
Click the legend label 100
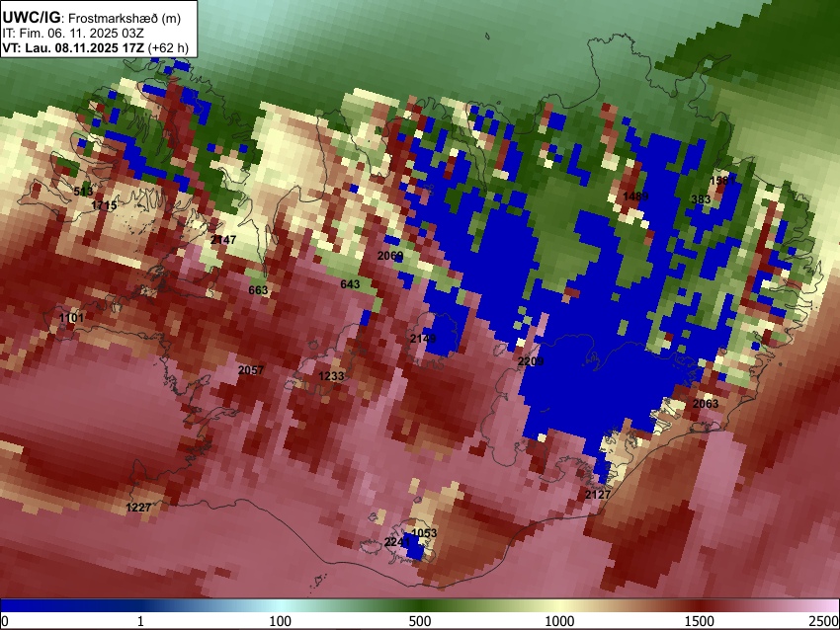coord(280,621)
